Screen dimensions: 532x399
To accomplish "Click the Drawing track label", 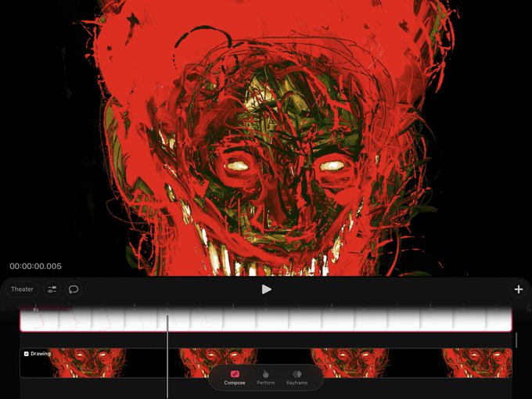I will point(41,354).
